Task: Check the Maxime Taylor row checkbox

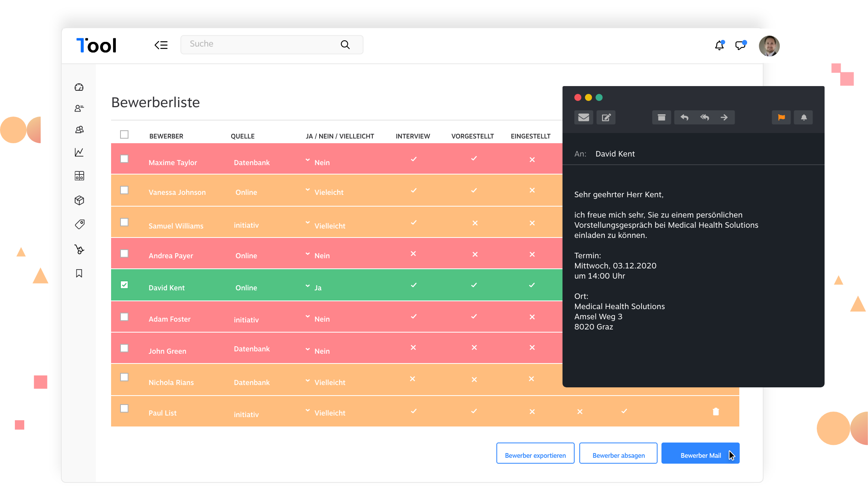Action: (x=124, y=159)
